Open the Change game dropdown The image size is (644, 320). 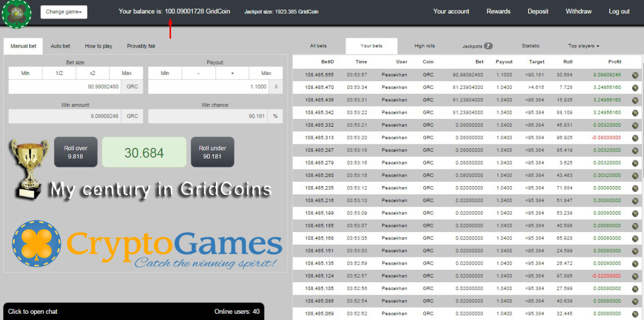click(64, 12)
